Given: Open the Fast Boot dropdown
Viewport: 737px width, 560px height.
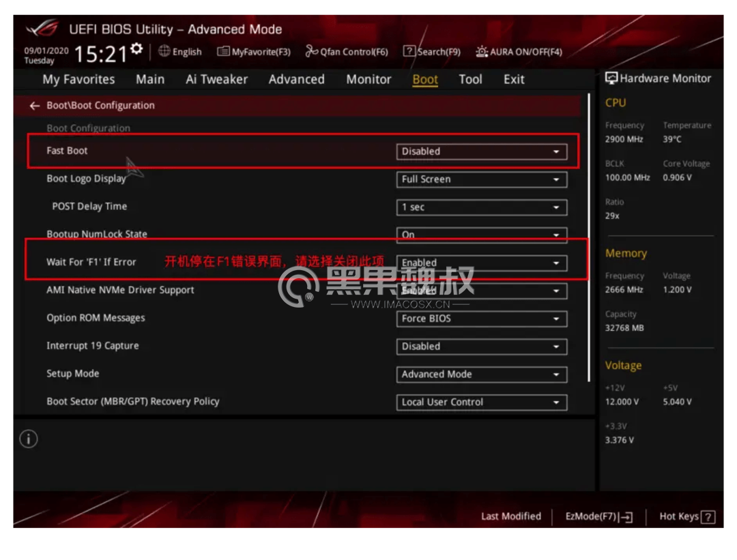Looking at the screenshot, I should click(482, 151).
